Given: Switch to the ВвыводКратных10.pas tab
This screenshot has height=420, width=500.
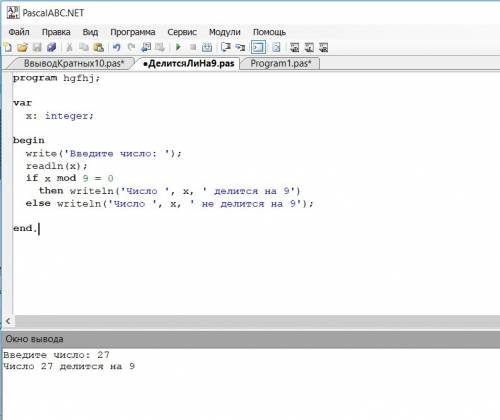Looking at the screenshot, I should (x=73, y=63).
